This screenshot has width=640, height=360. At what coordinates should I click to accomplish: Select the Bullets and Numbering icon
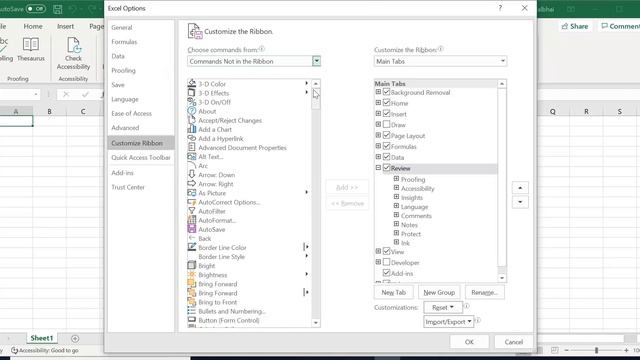pyautogui.click(x=191, y=311)
